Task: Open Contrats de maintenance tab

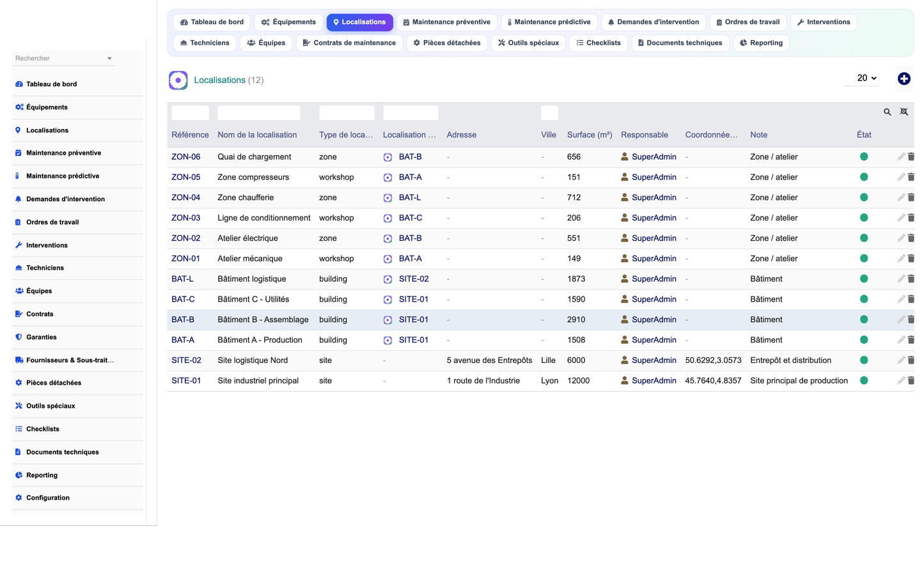Action: coord(349,43)
